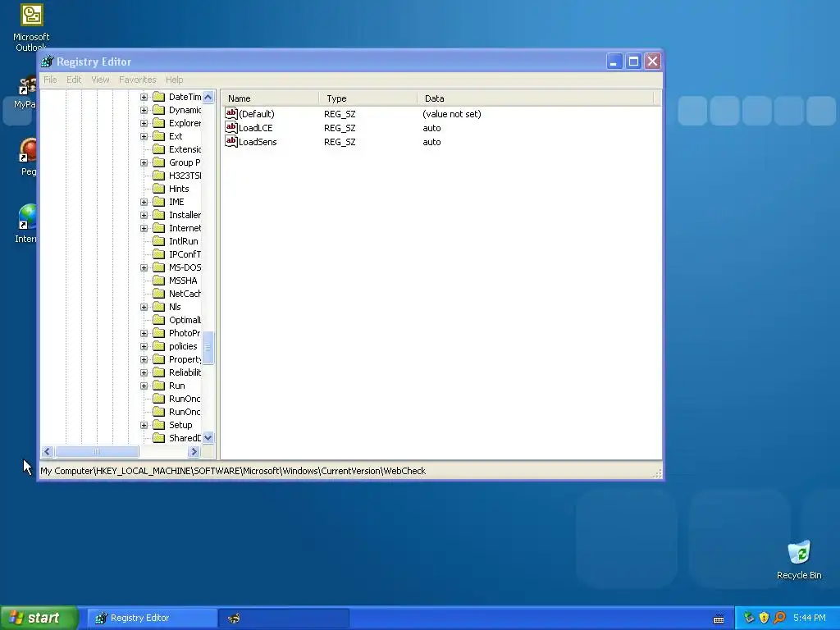Open the Start menu
Image resolution: width=840 pixels, height=630 pixels.
point(39,618)
